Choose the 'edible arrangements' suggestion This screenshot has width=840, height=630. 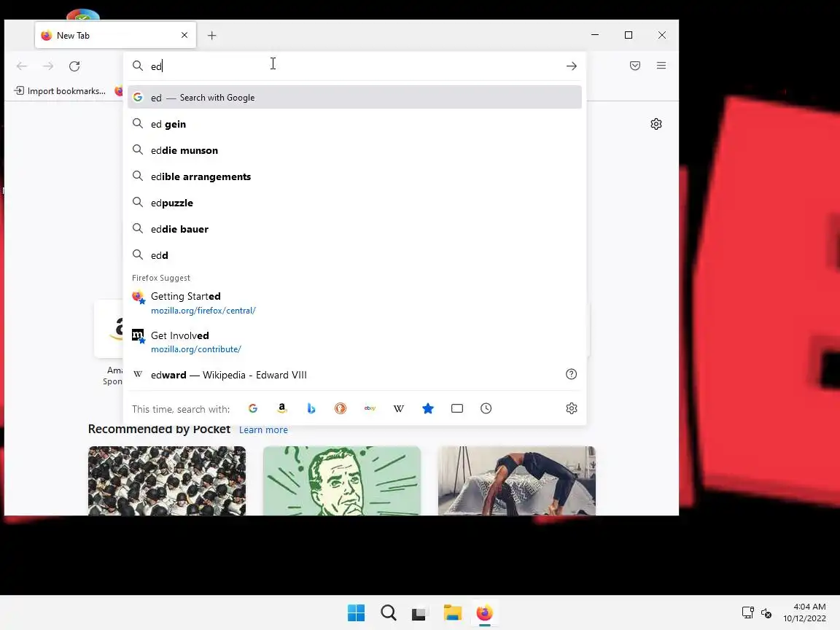click(x=354, y=176)
